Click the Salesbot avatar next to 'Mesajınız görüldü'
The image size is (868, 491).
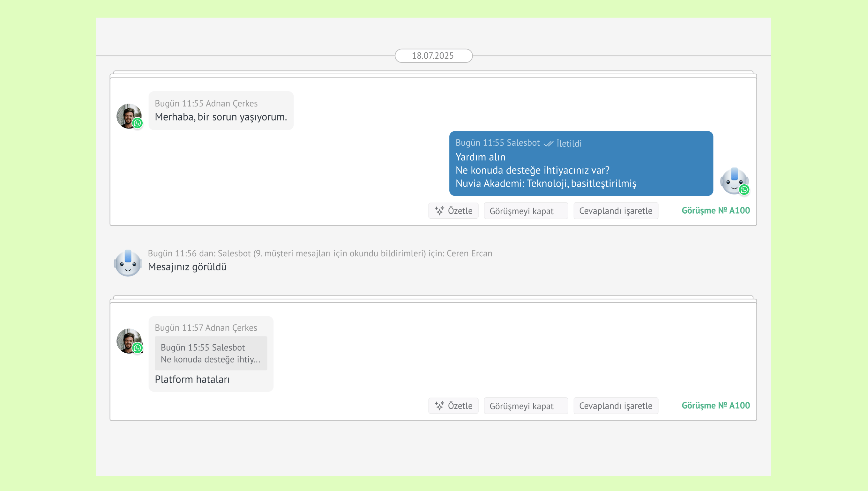128,263
